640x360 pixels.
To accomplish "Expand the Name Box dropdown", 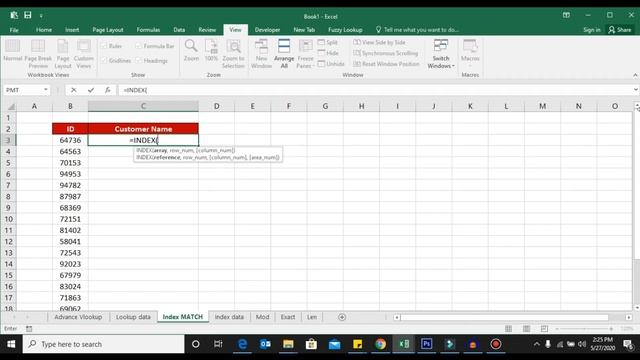I will click(x=46, y=90).
